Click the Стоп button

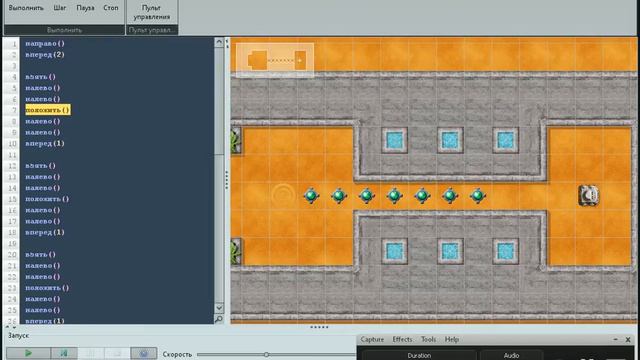tap(111, 8)
